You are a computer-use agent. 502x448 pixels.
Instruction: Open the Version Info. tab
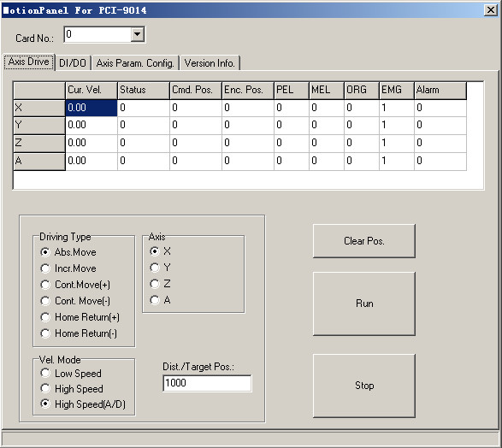coord(210,63)
